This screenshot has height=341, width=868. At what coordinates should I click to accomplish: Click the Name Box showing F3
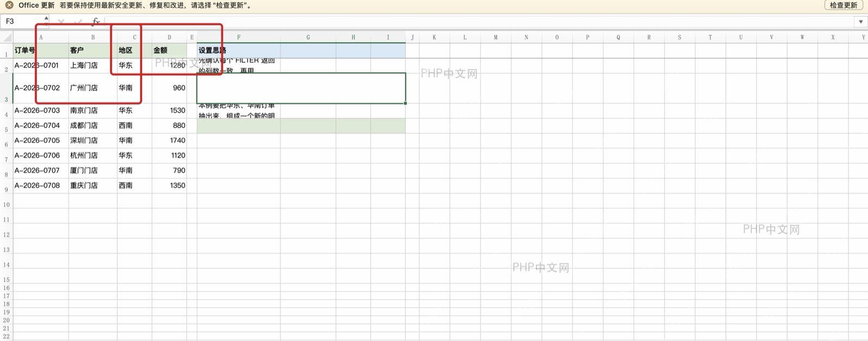point(22,21)
